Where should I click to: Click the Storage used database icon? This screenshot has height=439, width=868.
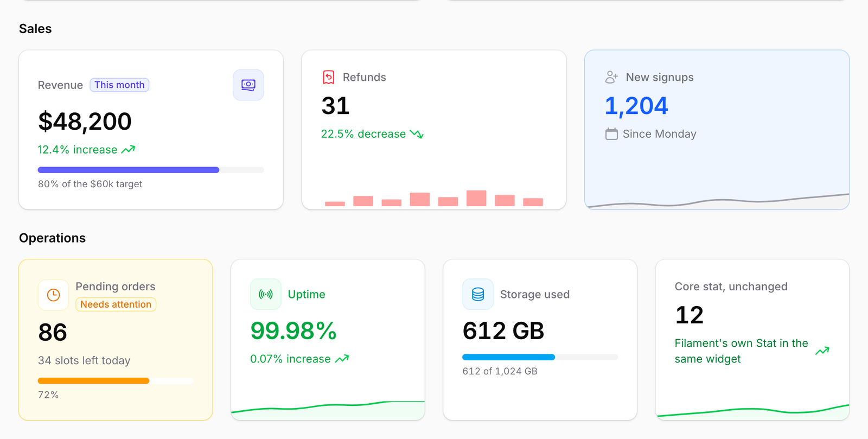click(x=478, y=295)
